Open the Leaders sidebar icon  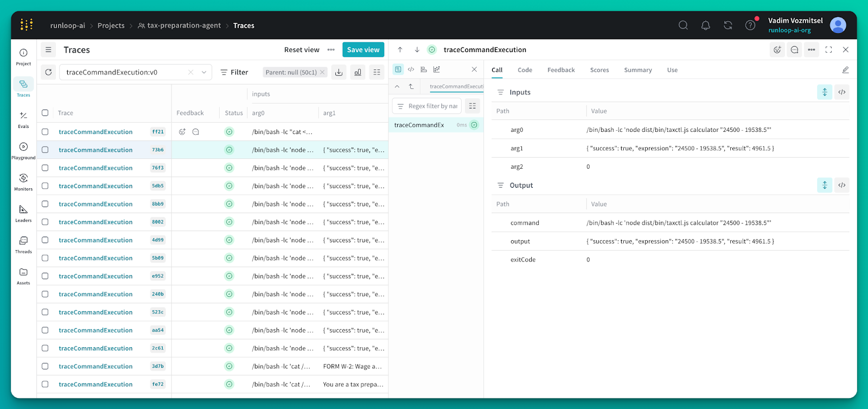[23, 213]
